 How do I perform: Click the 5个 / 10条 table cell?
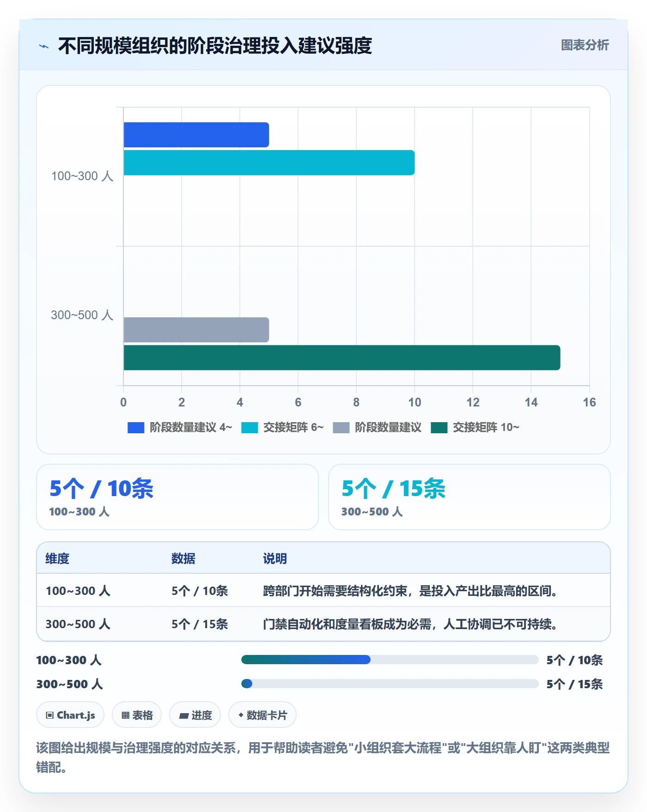[x=200, y=591]
